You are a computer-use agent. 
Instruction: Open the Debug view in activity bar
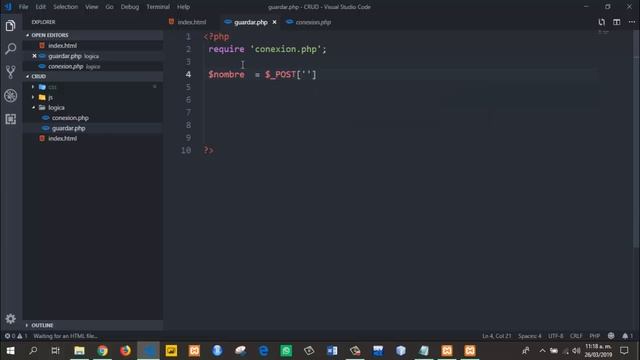pyautogui.click(x=11, y=96)
